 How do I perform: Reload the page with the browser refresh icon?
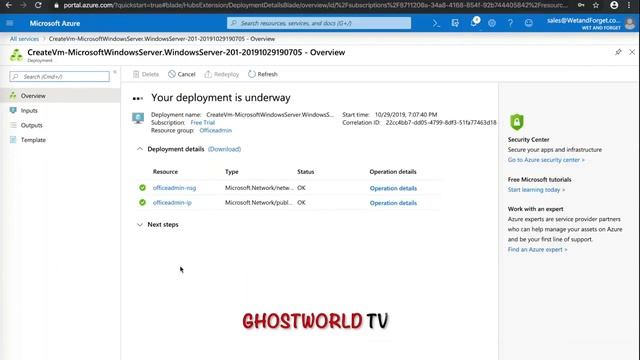click(x=38, y=5)
